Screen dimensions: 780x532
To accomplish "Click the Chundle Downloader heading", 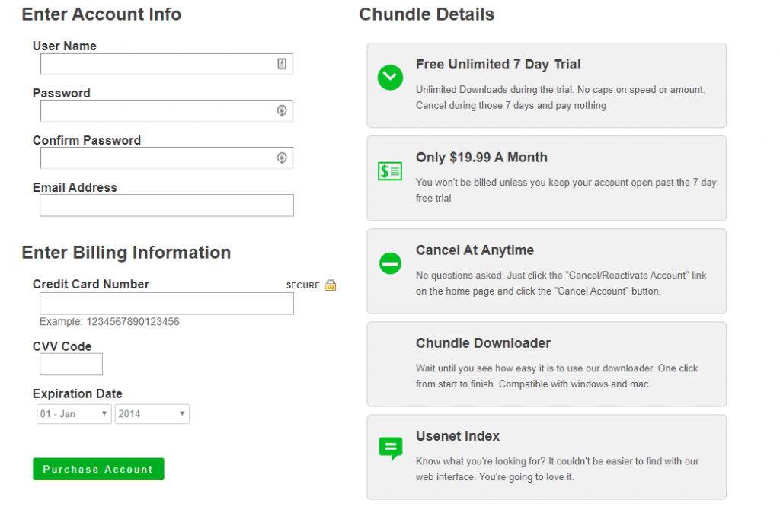I will pos(483,343).
